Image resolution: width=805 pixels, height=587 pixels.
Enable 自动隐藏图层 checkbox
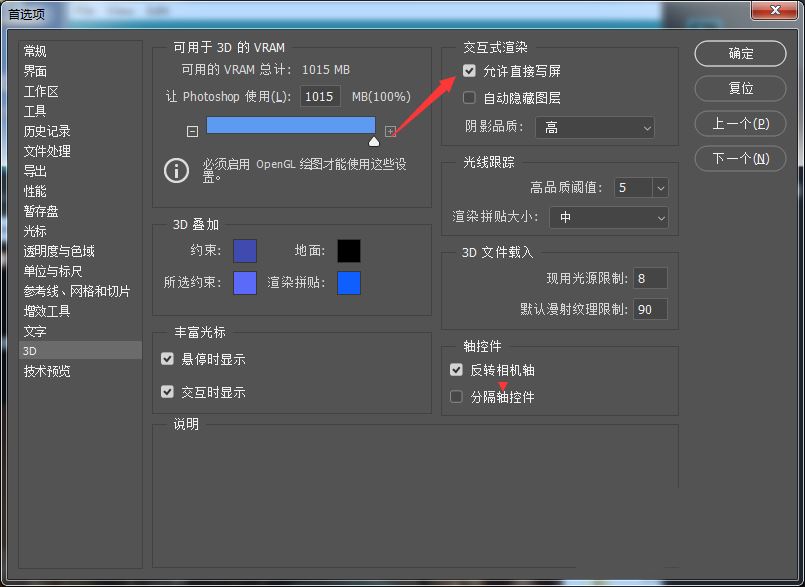pos(469,97)
